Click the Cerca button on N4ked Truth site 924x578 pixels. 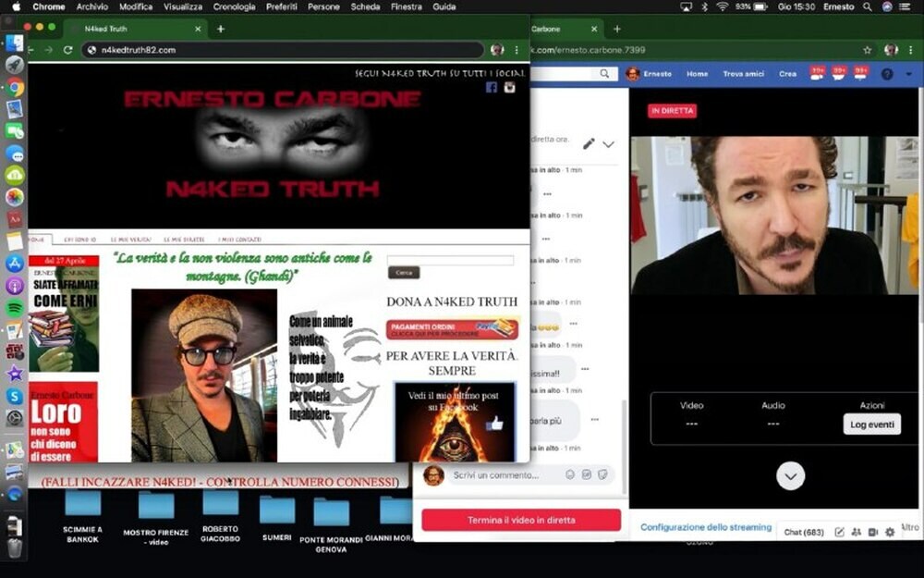(404, 273)
